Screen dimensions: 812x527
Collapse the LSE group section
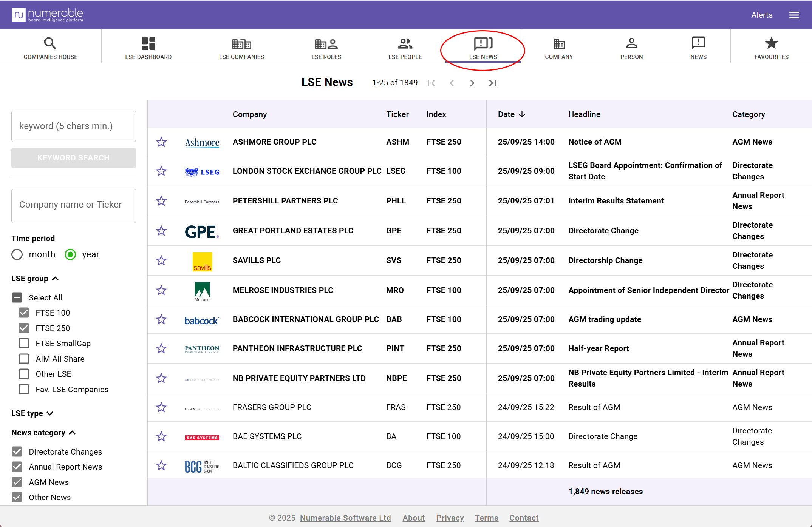55,279
